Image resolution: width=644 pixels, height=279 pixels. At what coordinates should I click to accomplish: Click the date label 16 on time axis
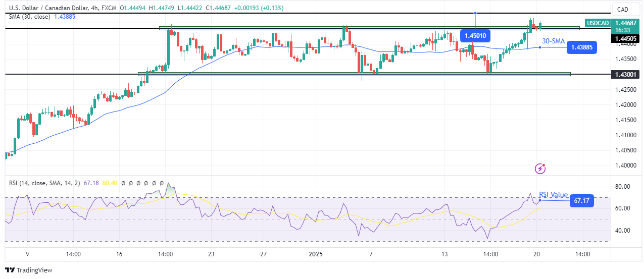[x=119, y=255]
